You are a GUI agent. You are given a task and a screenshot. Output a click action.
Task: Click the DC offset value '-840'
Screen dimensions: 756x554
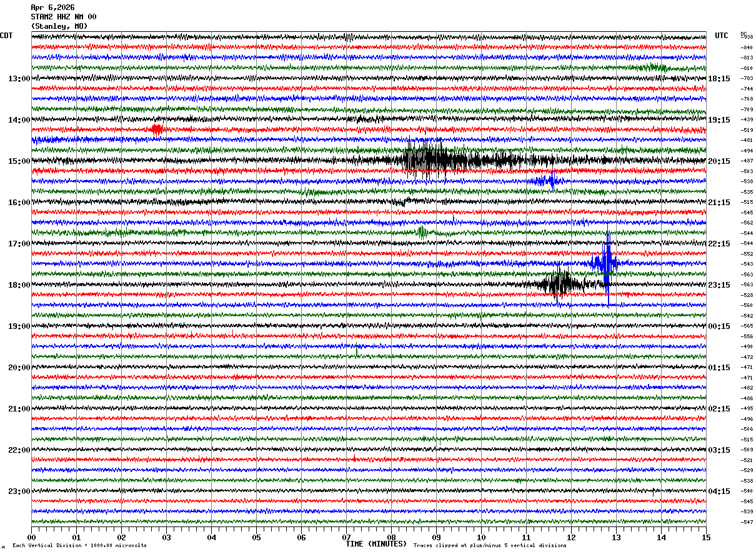747,48
